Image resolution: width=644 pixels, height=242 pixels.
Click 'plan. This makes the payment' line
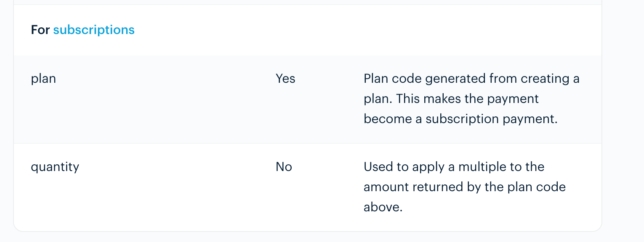(451, 99)
